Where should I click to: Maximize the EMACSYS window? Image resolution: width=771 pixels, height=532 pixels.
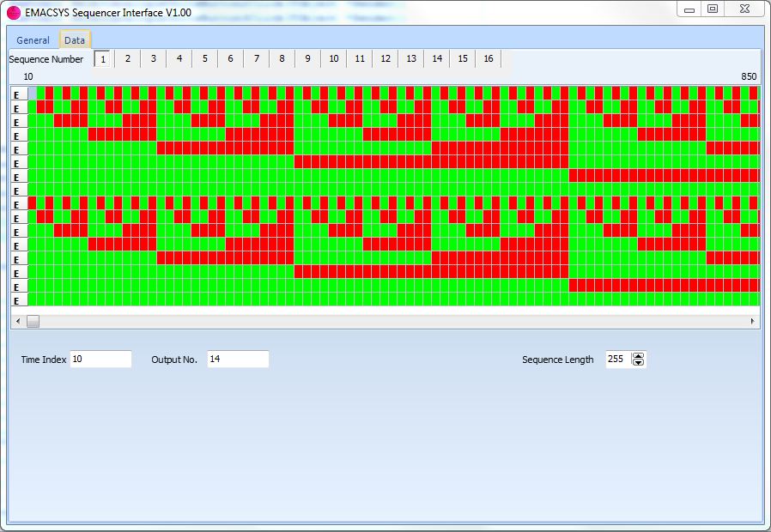click(712, 9)
